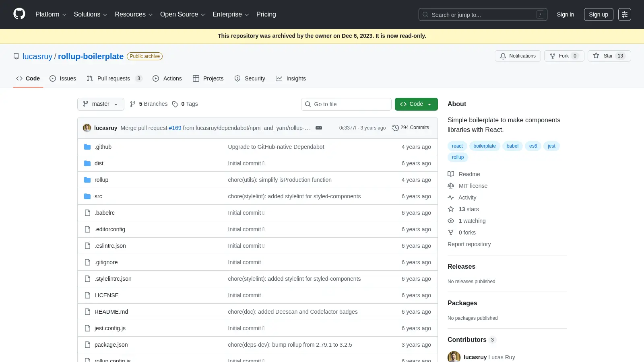The width and height of the screenshot is (644, 362).
Task: Click the commit history clock icon
Action: pos(396,128)
